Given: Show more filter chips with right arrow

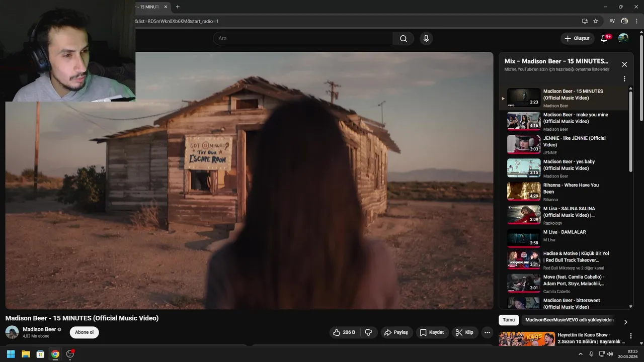Looking at the screenshot, I should [625, 322].
